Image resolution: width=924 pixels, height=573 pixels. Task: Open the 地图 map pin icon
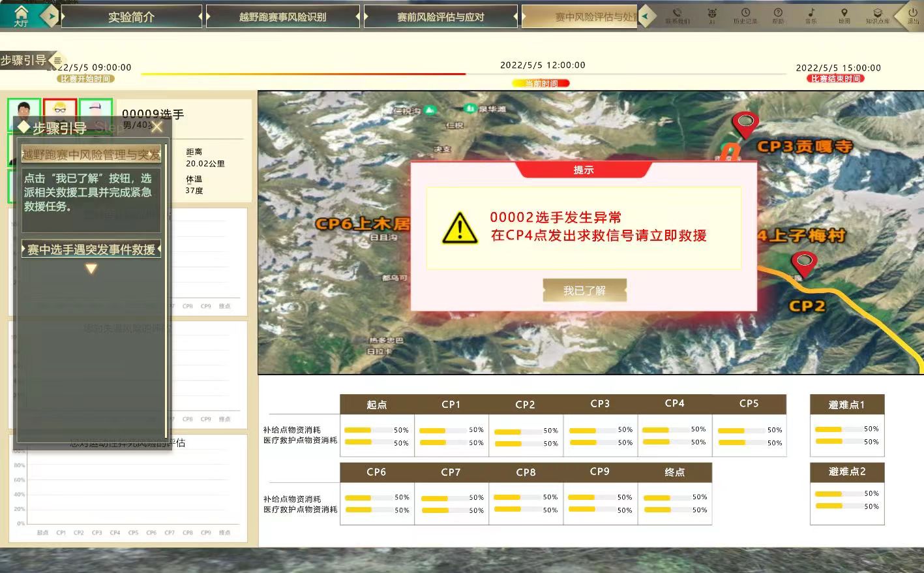tap(844, 15)
